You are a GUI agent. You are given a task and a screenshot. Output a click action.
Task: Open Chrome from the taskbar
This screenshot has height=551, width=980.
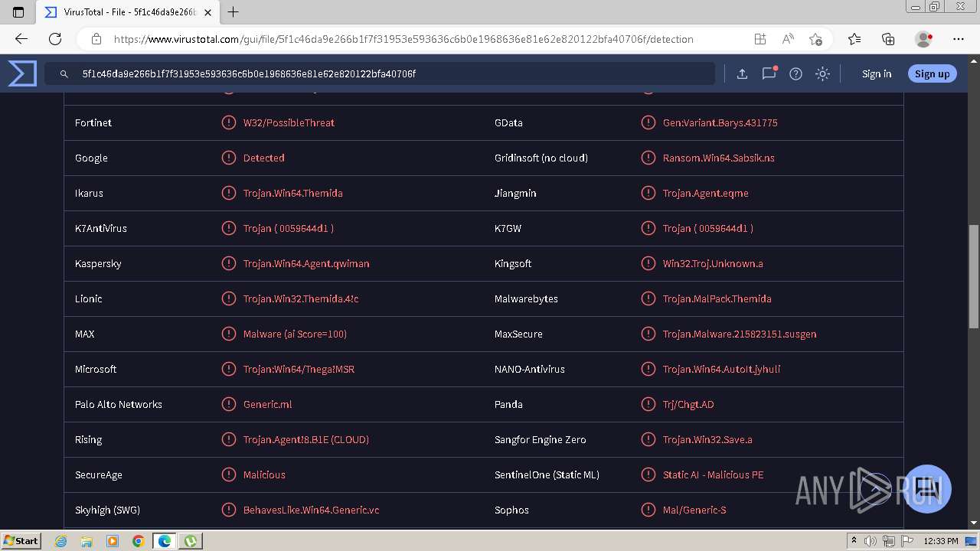(138, 541)
